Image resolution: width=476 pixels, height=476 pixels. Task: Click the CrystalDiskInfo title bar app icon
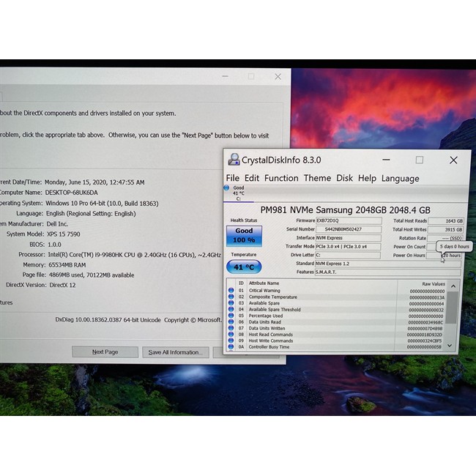click(234, 160)
